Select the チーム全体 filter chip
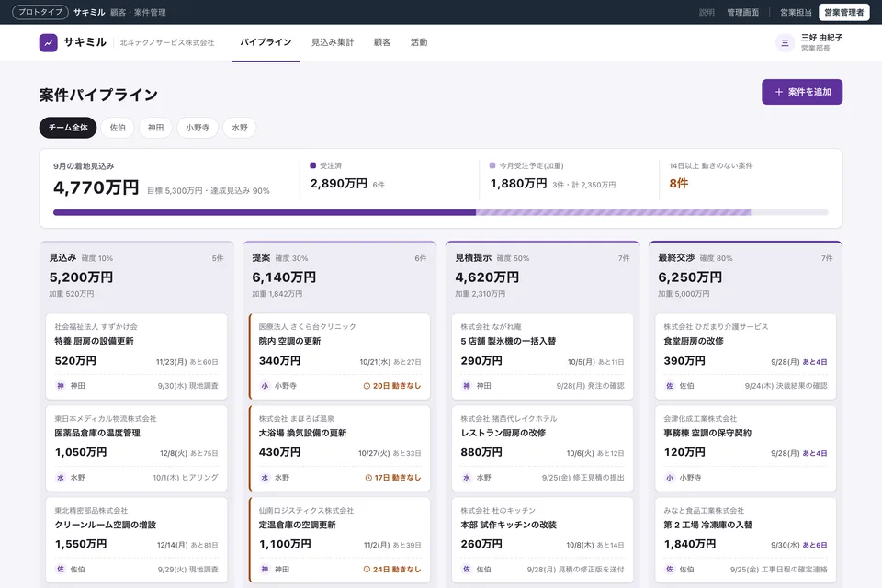The height and width of the screenshot is (588, 882). point(68,128)
